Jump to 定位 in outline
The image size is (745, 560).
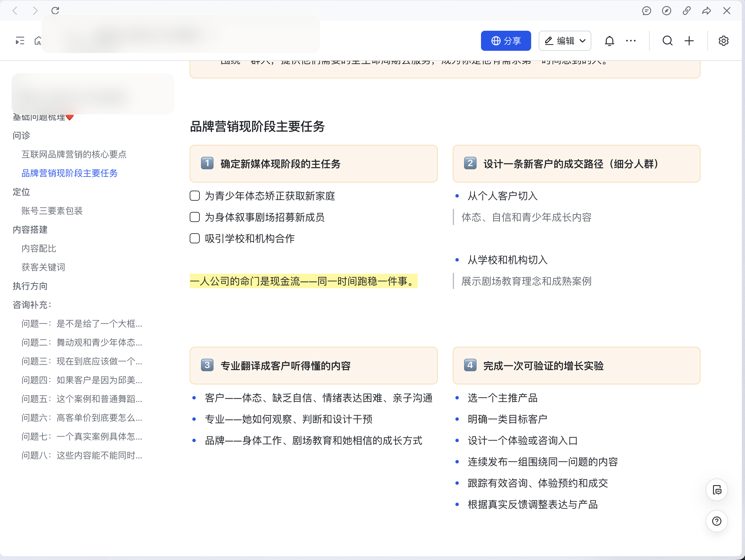tap(22, 192)
